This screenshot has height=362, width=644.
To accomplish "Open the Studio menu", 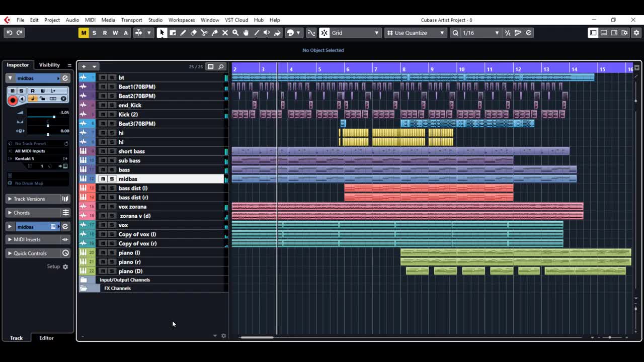I will 155,20.
